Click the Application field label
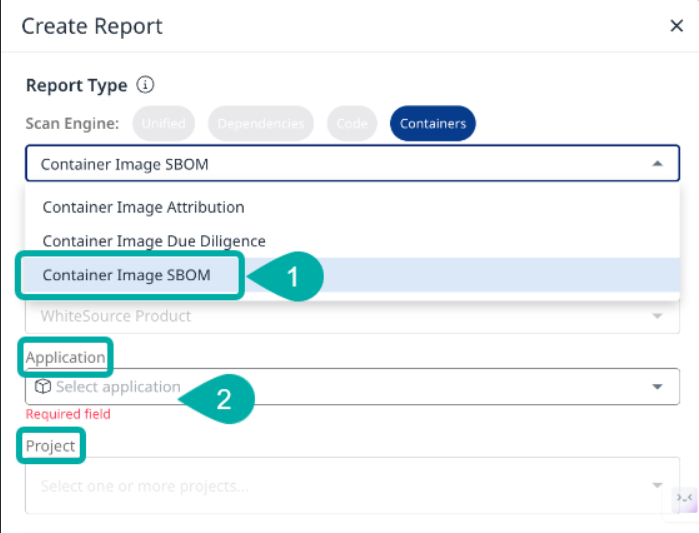The image size is (699, 533). tap(65, 357)
